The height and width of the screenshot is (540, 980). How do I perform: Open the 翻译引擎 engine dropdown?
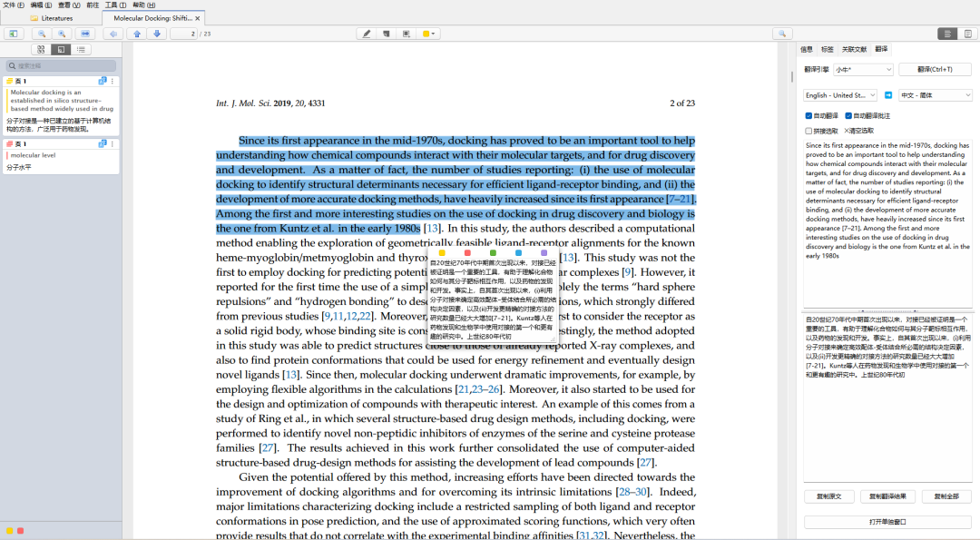coord(863,69)
